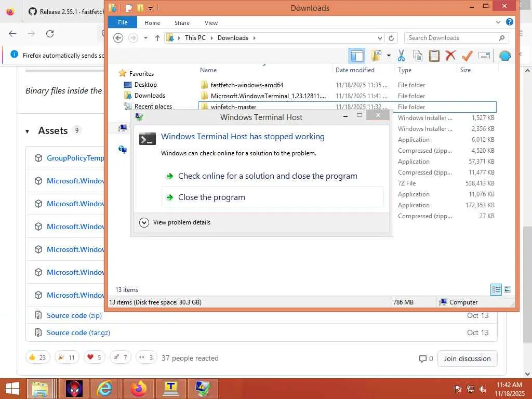Expand the address bar history dropdown

tap(380, 38)
